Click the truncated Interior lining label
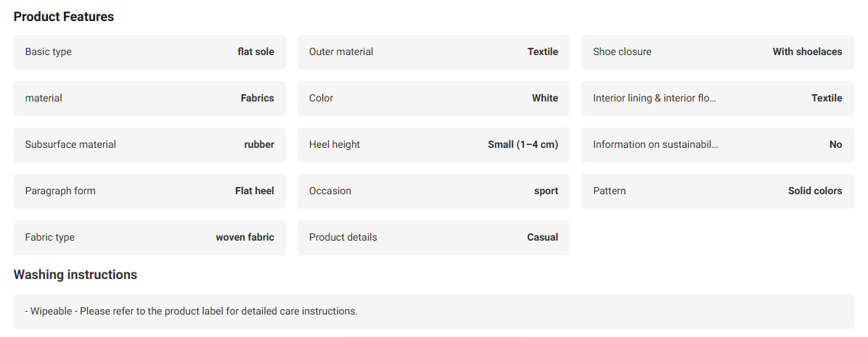 [655, 99]
